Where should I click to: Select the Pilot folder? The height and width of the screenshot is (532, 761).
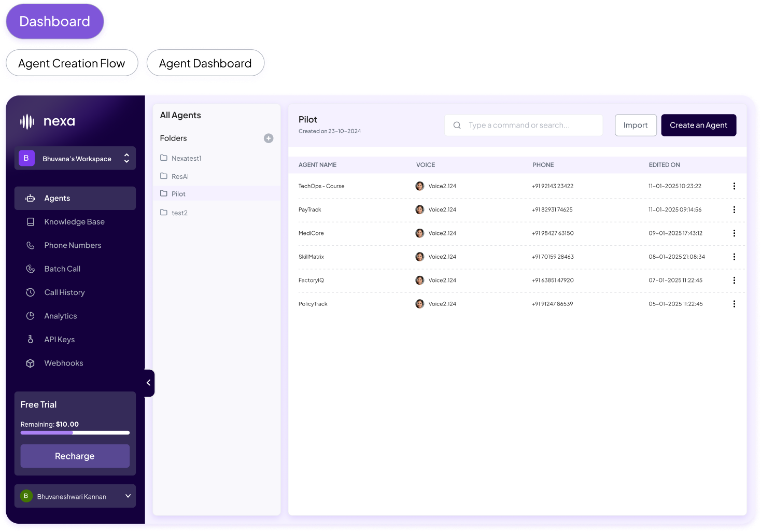tap(217, 193)
